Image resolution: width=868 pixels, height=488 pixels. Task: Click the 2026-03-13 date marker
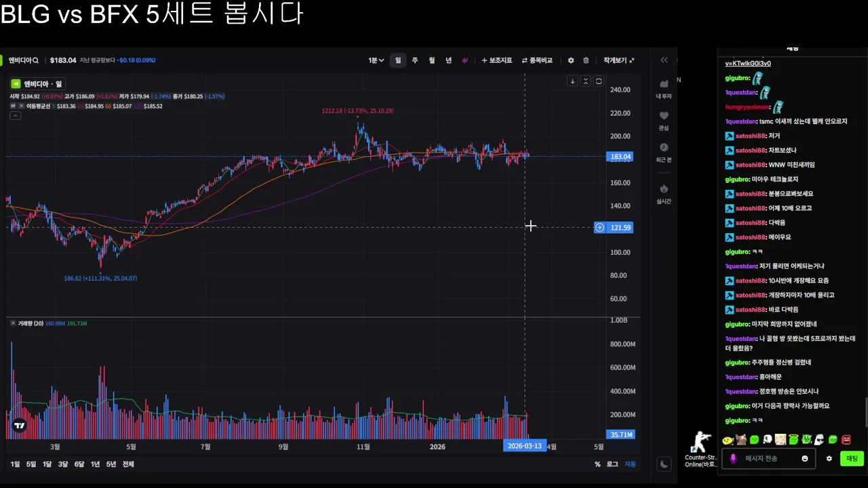525,446
